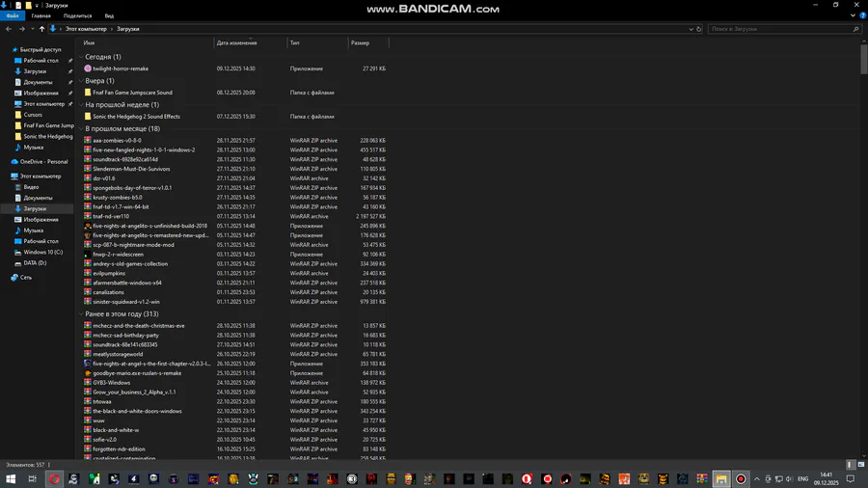Click the vertical scrollbar thumb

(863, 59)
